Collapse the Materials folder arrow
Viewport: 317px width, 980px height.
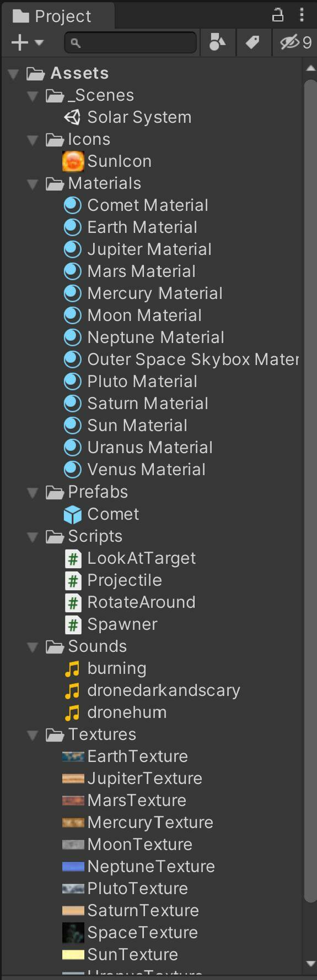(x=33, y=184)
